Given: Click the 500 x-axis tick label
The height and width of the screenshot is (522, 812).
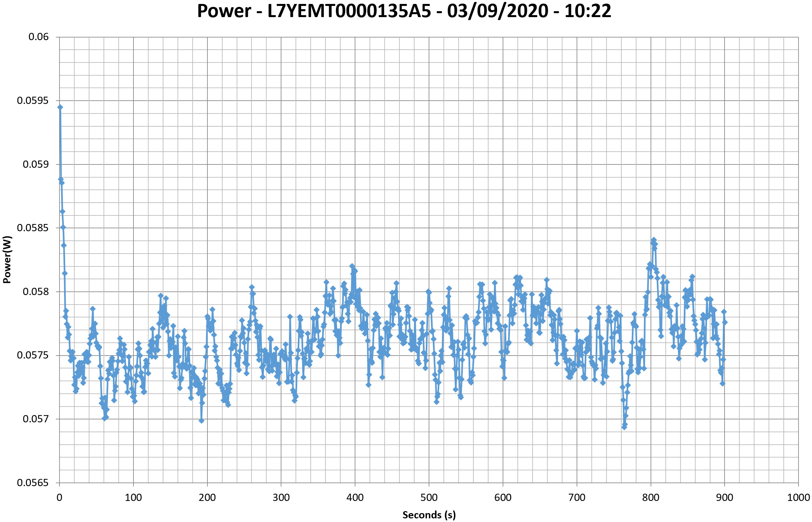Looking at the screenshot, I should 429,498.
